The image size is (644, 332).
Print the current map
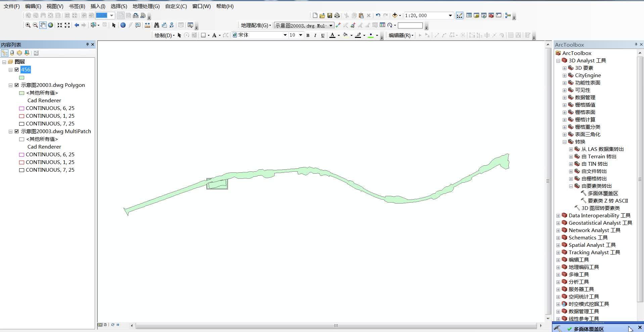tap(337, 15)
